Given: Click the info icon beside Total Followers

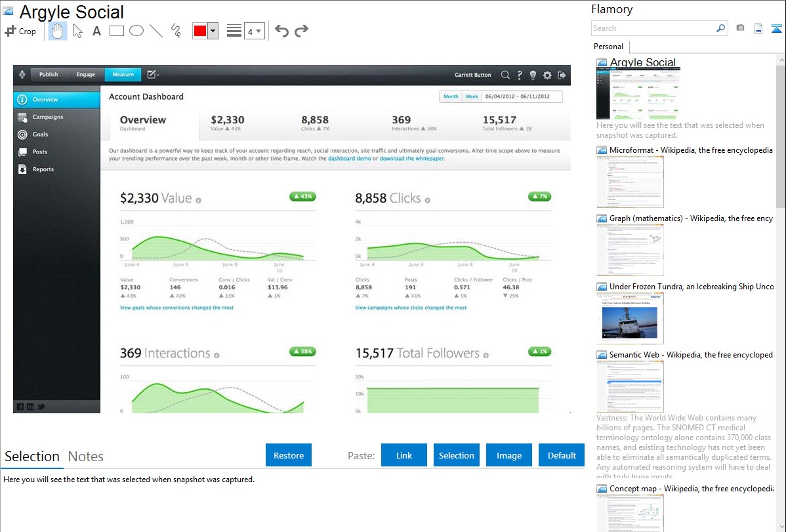Looking at the screenshot, I should coord(486,356).
